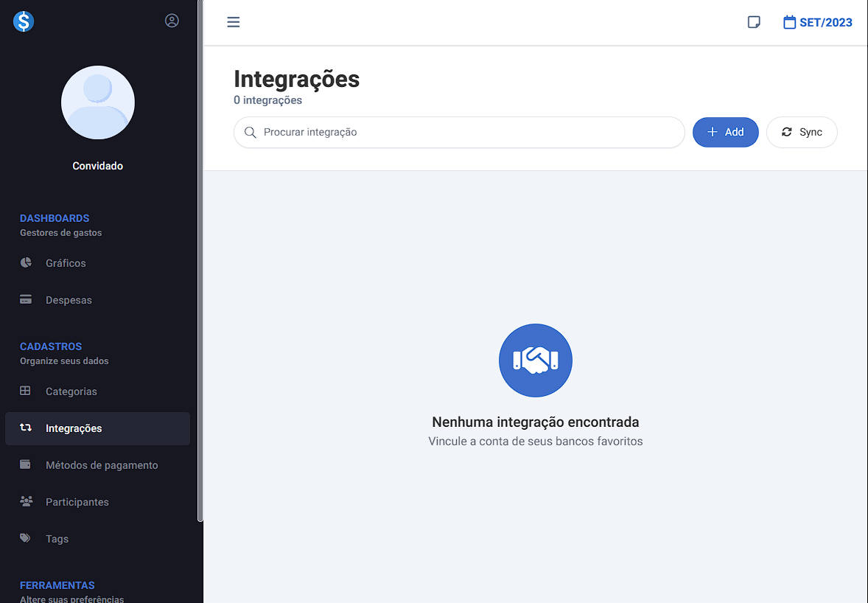Open the SET/2023 month picker
868x603 pixels.
click(817, 22)
